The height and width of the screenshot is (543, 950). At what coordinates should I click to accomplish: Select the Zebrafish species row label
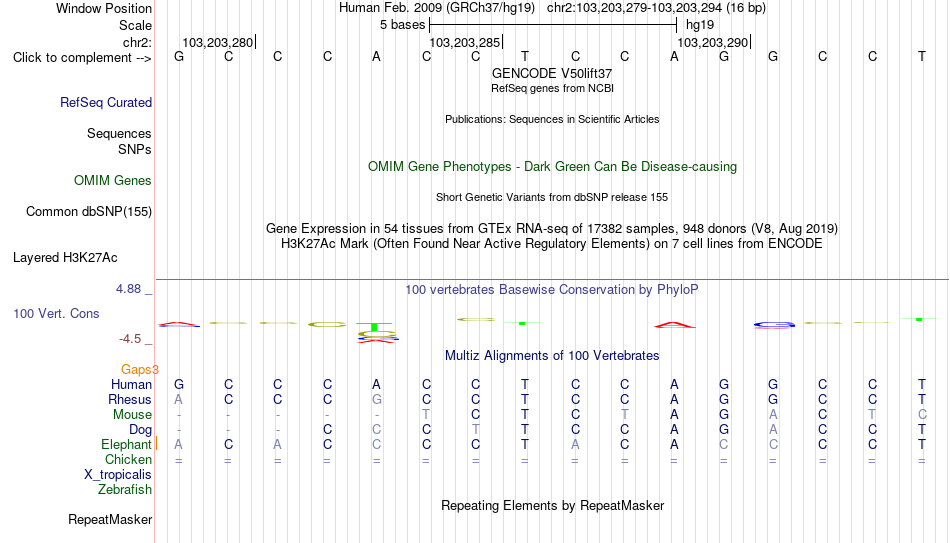click(x=125, y=489)
